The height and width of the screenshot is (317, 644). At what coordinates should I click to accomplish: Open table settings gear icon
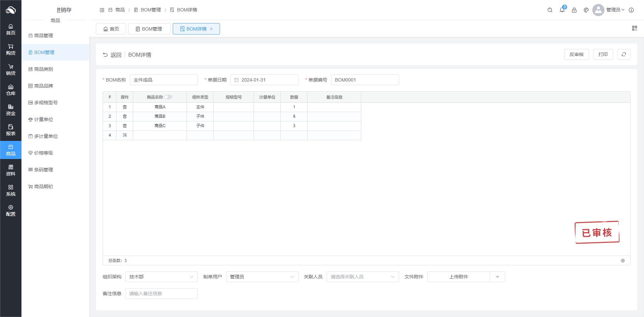[623, 261]
